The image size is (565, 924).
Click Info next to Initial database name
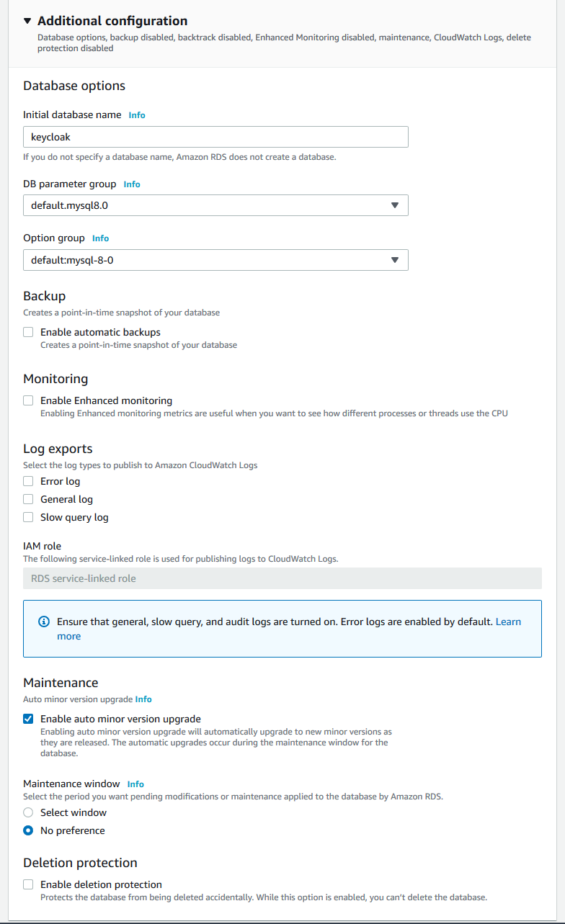pyautogui.click(x=137, y=115)
